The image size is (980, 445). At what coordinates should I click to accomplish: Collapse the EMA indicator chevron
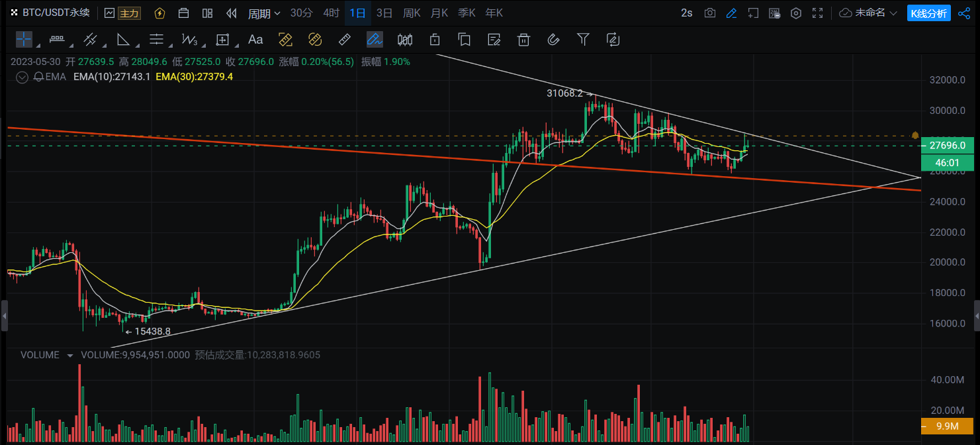click(22, 77)
